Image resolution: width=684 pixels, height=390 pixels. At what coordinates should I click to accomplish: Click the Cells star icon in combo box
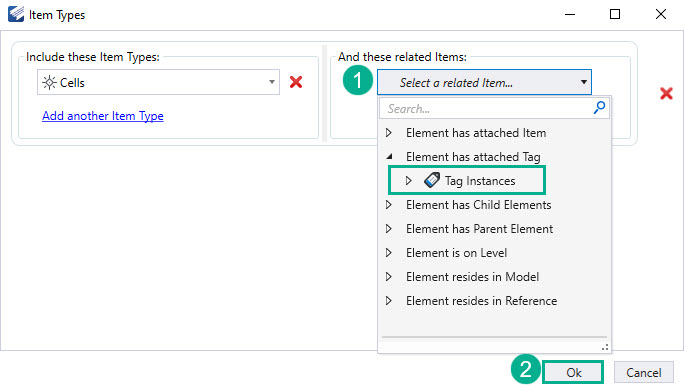(x=49, y=82)
